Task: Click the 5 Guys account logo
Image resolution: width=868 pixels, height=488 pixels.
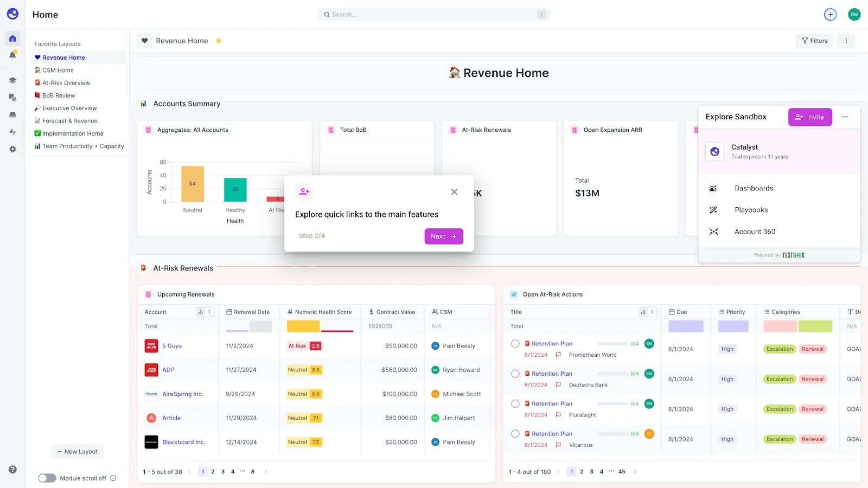Action: (151, 346)
